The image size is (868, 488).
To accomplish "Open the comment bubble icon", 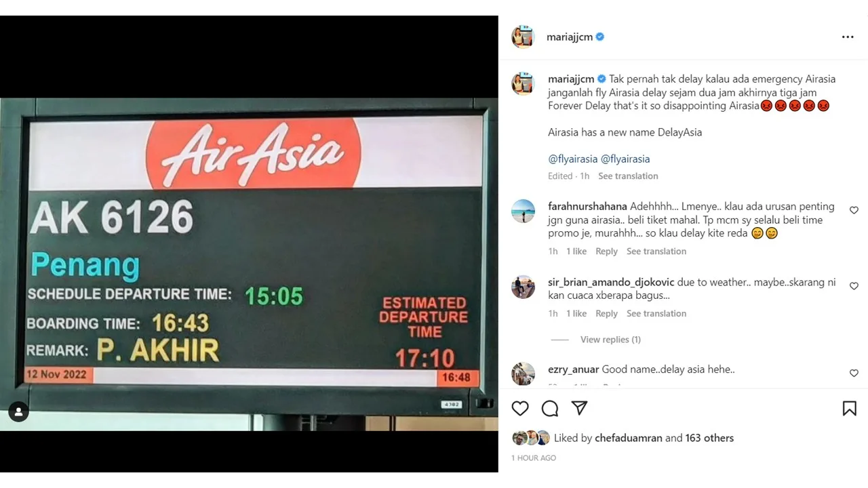I will pyautogui.click(x=550, y=408).
